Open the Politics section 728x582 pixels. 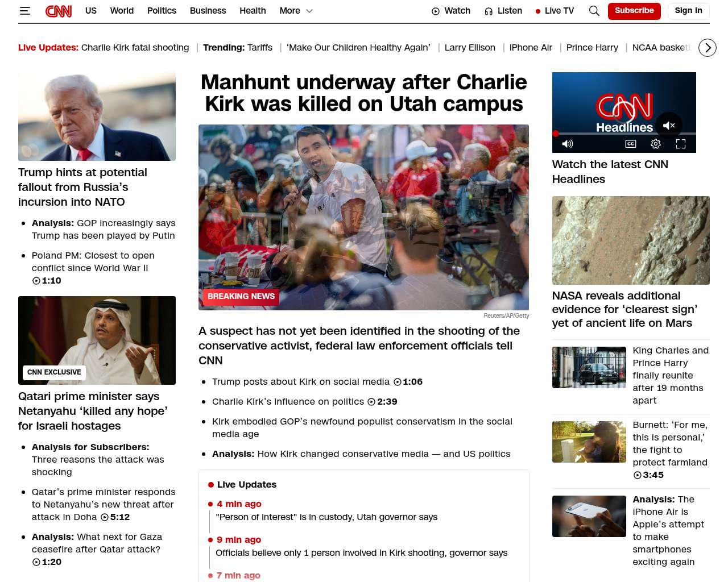pos(162,11)
